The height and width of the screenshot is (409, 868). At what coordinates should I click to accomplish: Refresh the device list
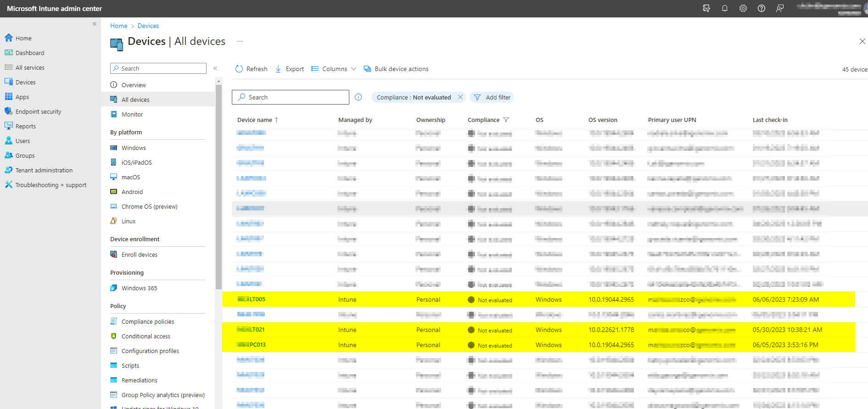[251, 69]
